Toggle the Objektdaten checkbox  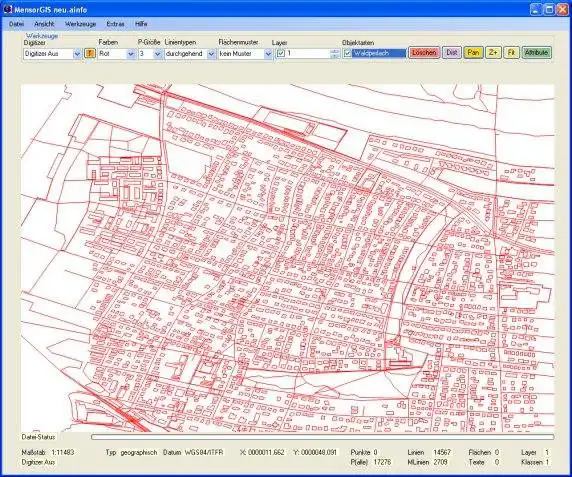click(347, 53)
